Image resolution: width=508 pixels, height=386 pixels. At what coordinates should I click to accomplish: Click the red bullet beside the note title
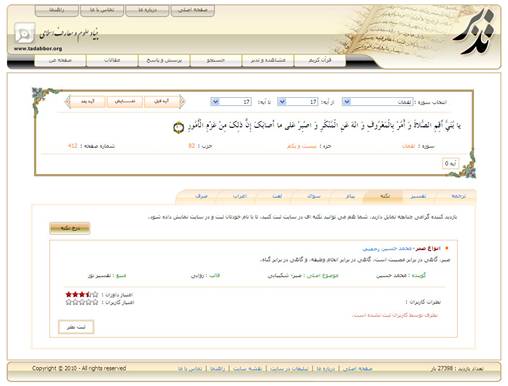click(x=447, y=248)
